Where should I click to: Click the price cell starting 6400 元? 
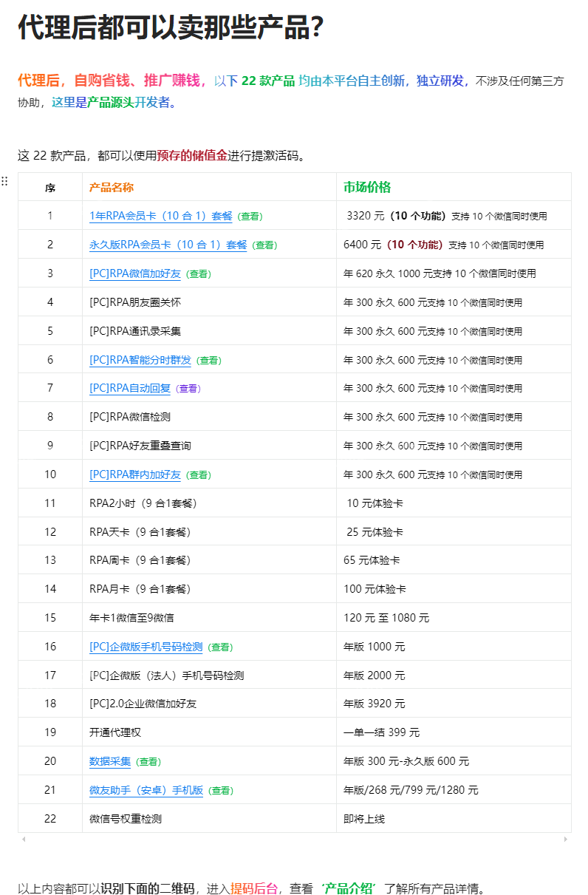[454, 245]
